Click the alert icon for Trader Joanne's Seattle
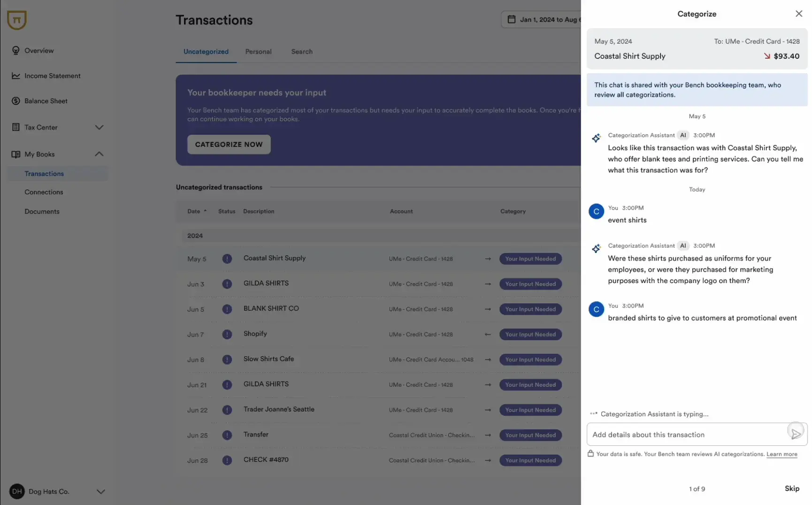Viewport: 812px width, 505px height. click(x=227, y=410)
